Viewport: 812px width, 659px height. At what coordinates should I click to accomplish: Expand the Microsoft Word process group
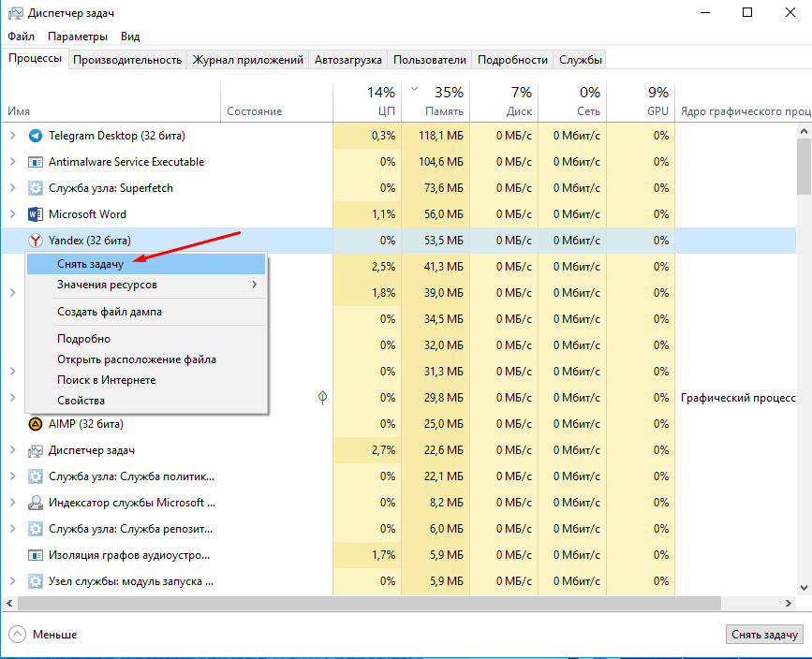(12, 214)
